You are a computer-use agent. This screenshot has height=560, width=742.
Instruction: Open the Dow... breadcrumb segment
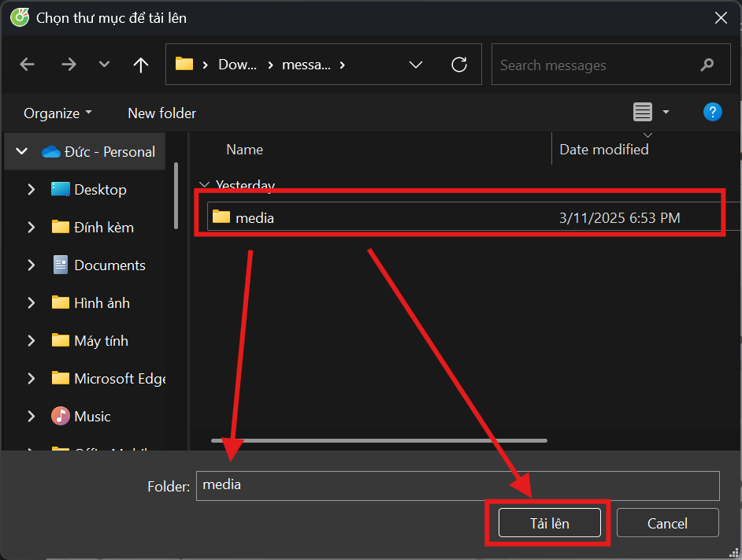[x=237, y=65]
